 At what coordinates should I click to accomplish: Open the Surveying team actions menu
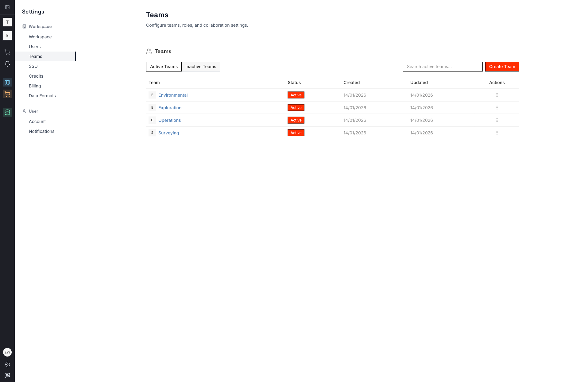click(497, 133)
